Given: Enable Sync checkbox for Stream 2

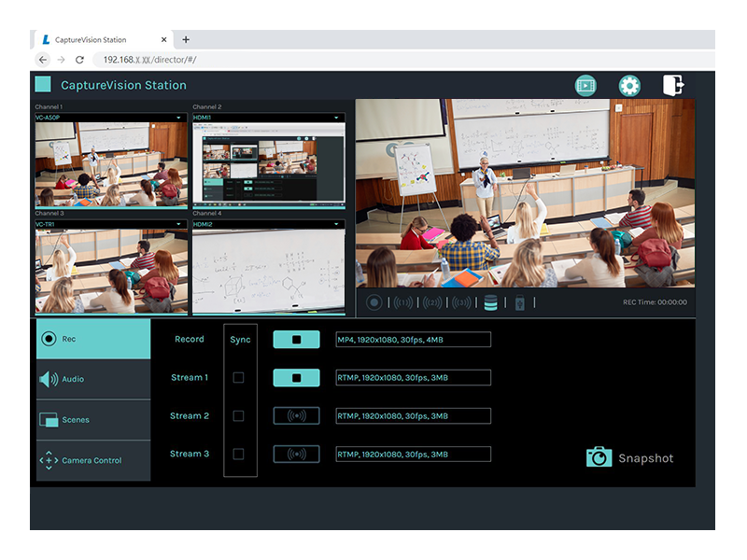Looking at the screenshot, I should 238,416.
